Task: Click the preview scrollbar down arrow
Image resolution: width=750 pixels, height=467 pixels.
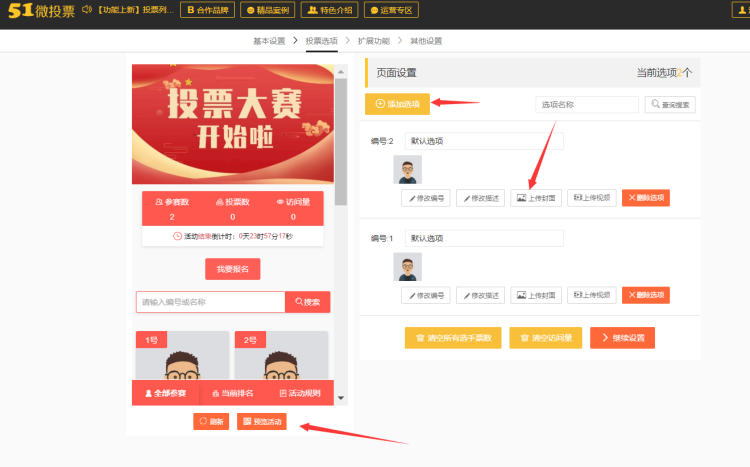Action: (341, 398)
